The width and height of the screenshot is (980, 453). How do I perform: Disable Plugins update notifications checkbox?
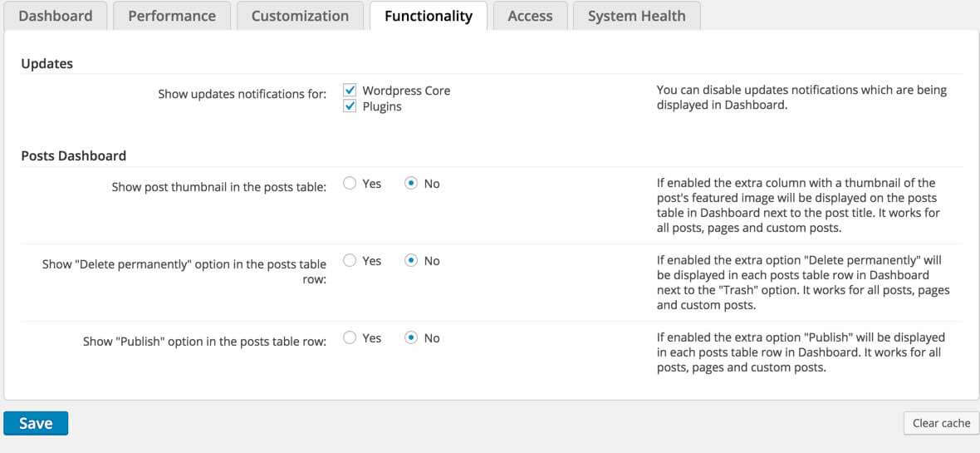pyautogui.click(x=350, y=106)
